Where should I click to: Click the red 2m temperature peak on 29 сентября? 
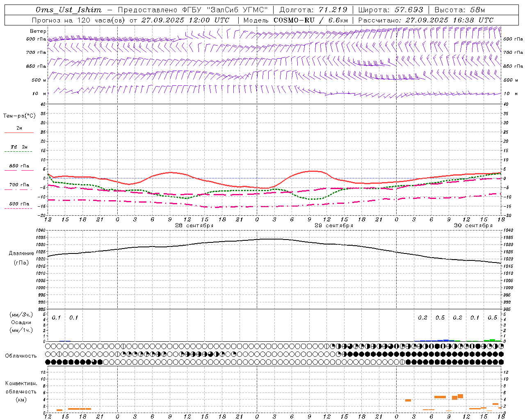(313, 171)
